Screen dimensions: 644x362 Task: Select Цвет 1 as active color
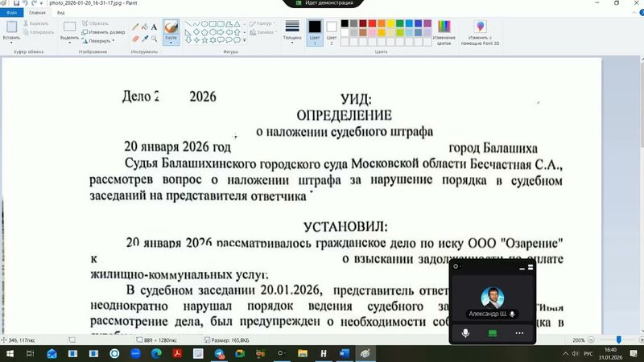tap(315, 32)
